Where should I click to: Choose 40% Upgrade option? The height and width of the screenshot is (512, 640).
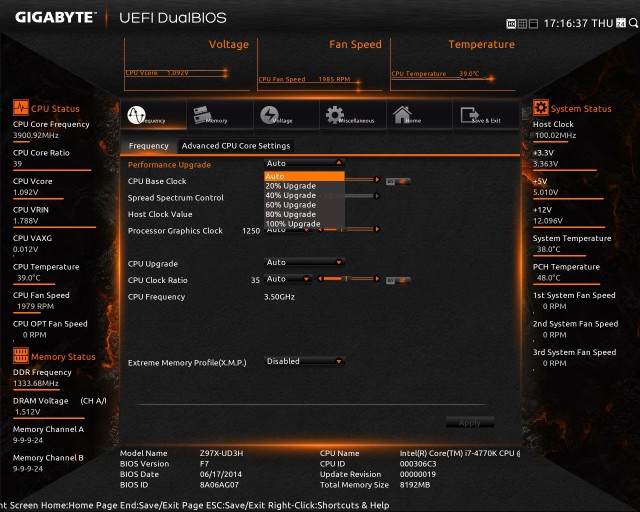[304, 195]
